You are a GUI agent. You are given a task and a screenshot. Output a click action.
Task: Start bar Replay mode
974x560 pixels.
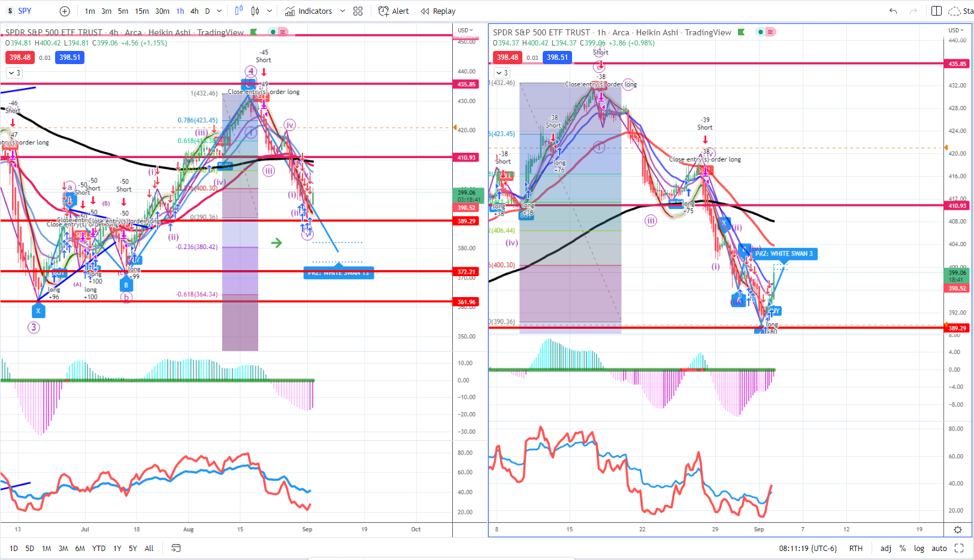point(438,11)
